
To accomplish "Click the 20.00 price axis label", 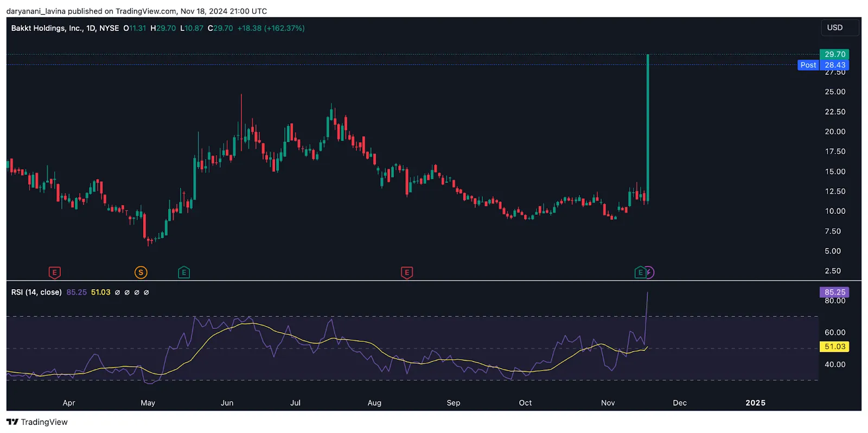I will (x=835, y=132).
